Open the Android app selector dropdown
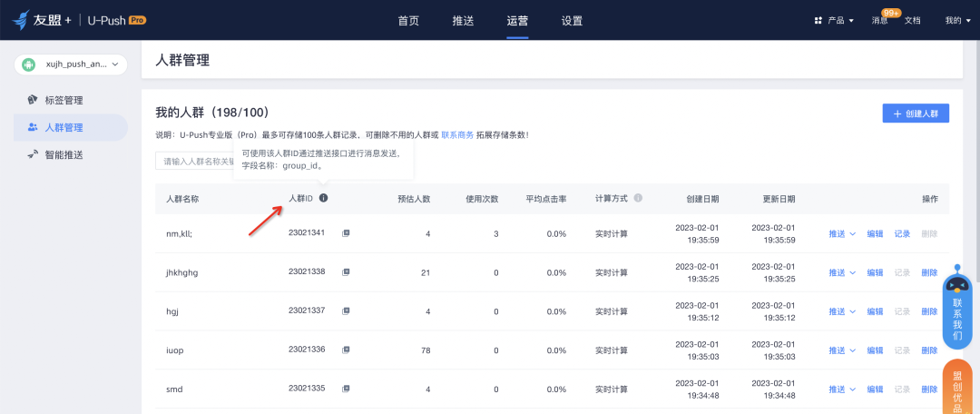The height and width of the screenshot is (414, 980). click(71, 64)
